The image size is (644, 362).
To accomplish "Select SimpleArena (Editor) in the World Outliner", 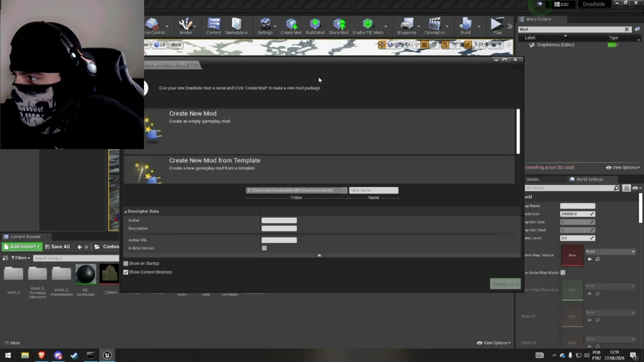I will tap(555, 45).
